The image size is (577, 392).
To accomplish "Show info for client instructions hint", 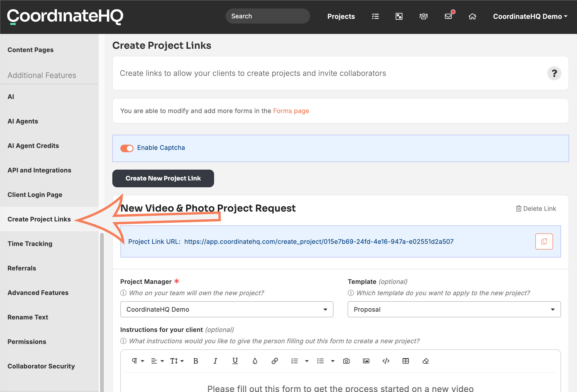I will 123,341.
